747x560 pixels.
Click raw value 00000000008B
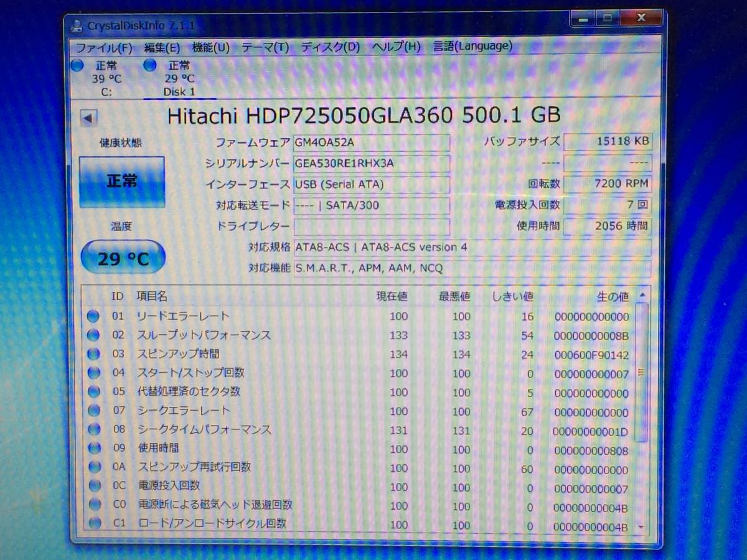tap(591, 336)
